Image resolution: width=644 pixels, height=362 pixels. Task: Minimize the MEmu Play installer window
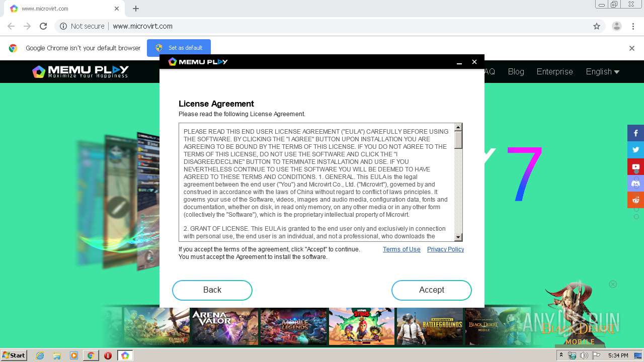click(459, 62)
